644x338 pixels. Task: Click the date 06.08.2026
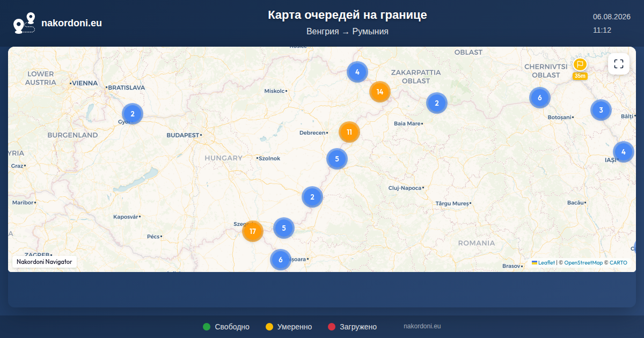pos(612,17)
